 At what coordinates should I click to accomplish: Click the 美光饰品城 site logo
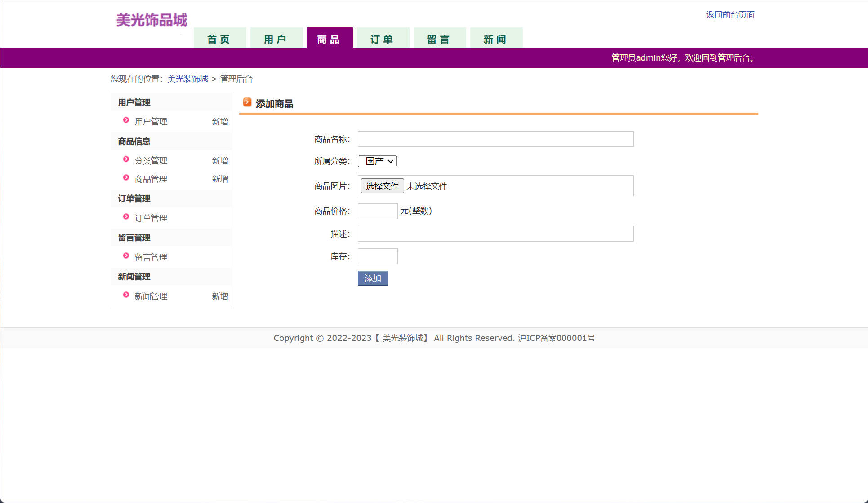coord(151,20)
